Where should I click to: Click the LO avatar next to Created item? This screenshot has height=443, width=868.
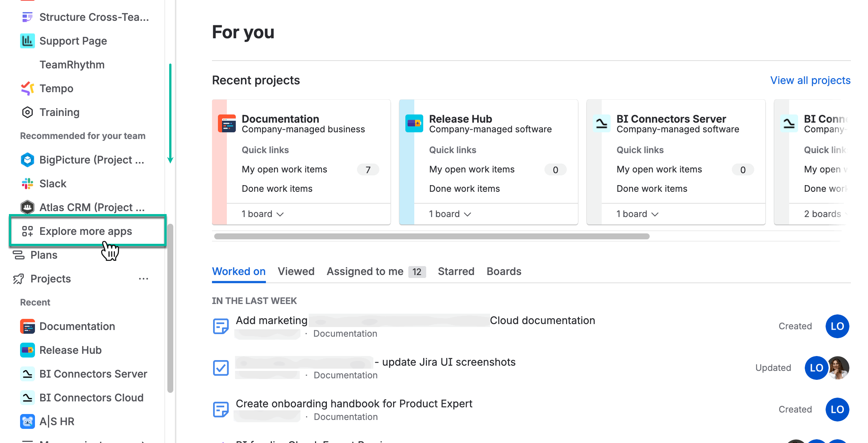837,326
